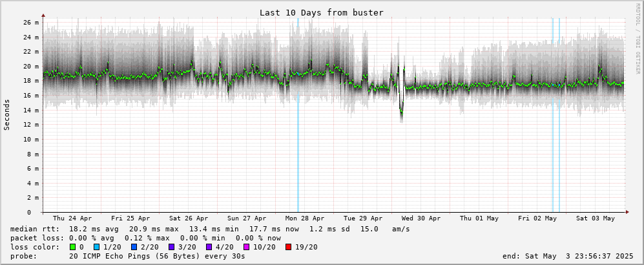Click the 'packet loss:' row label
Screen dimensions: 644x265
pyautogui.click(x=37, y=238)
